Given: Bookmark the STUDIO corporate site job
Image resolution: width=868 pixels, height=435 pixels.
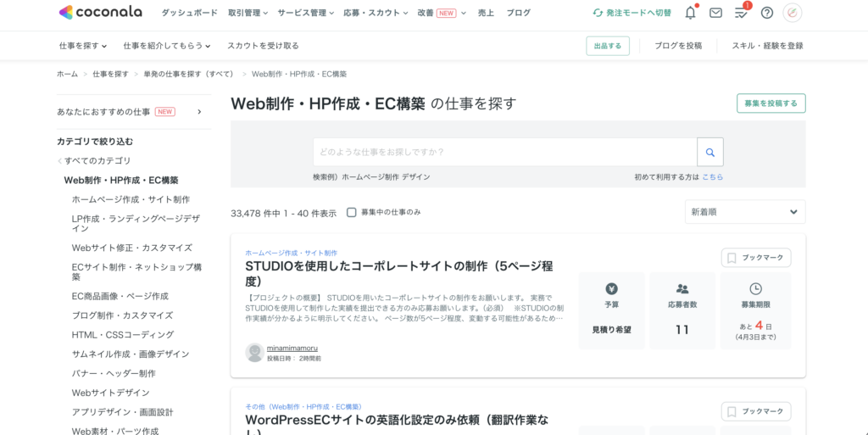Looking at the screenshot, I should (755, 258).
